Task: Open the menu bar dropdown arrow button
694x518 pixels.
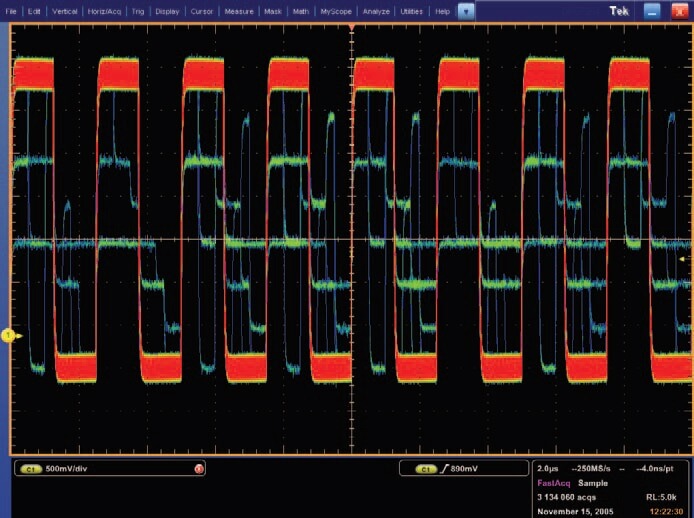Action: point(466,10)
